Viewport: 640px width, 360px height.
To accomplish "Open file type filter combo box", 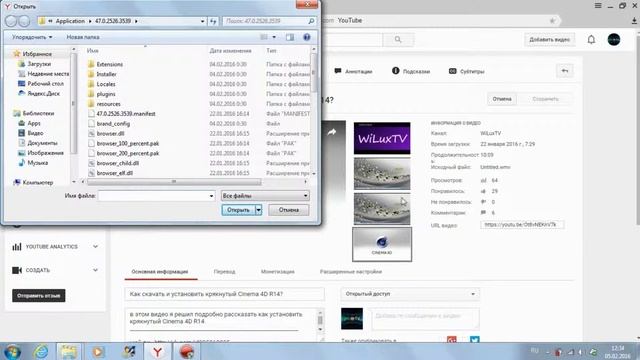I will click(265, 196).
